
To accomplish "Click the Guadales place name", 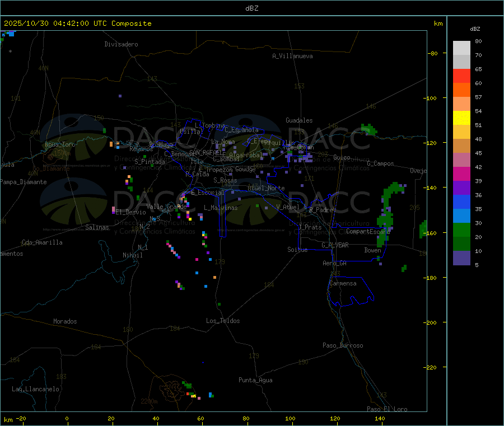I will tap(299, 120).
